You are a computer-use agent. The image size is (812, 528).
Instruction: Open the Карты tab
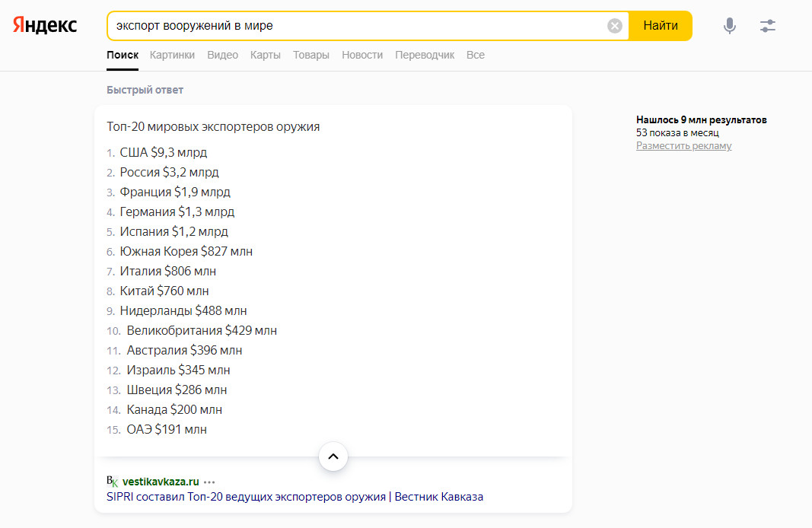point(265,55)
